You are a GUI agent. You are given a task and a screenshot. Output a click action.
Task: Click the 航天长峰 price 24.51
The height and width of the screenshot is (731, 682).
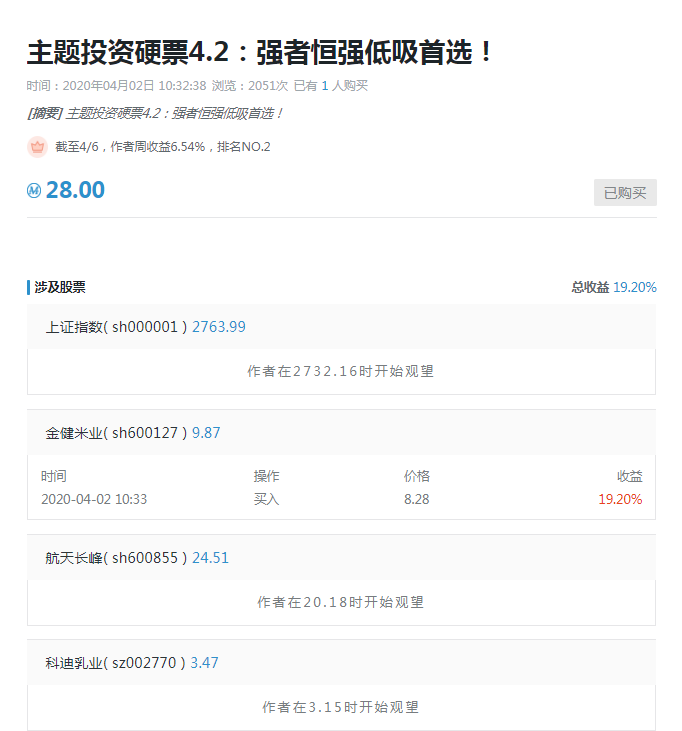[210, 558]
